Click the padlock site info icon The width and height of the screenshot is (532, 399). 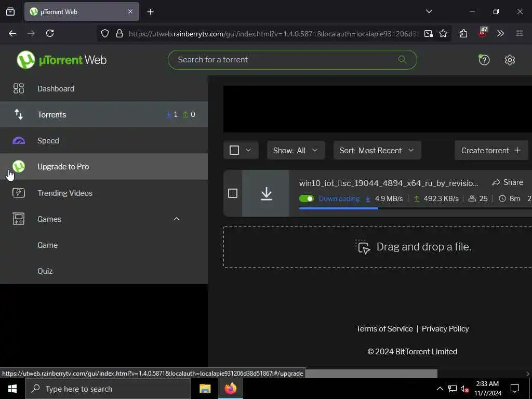(x=119, y=33)
